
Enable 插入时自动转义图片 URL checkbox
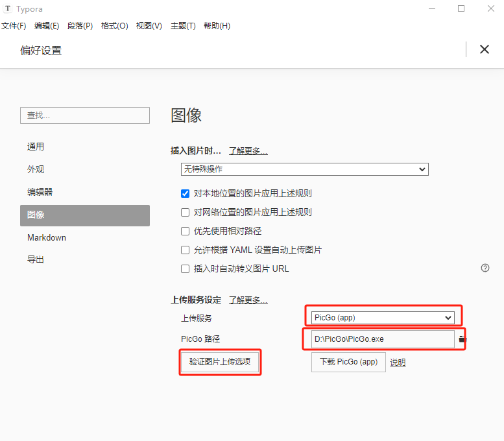tap(185, 268)
